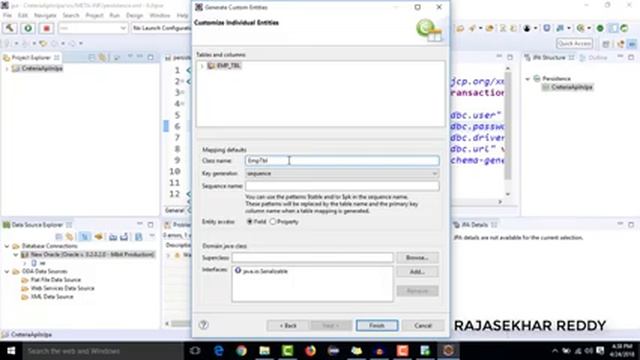Select CriteriaApiInJpa under Persistence node
The image size is (640, 360).
coord(567,87)
